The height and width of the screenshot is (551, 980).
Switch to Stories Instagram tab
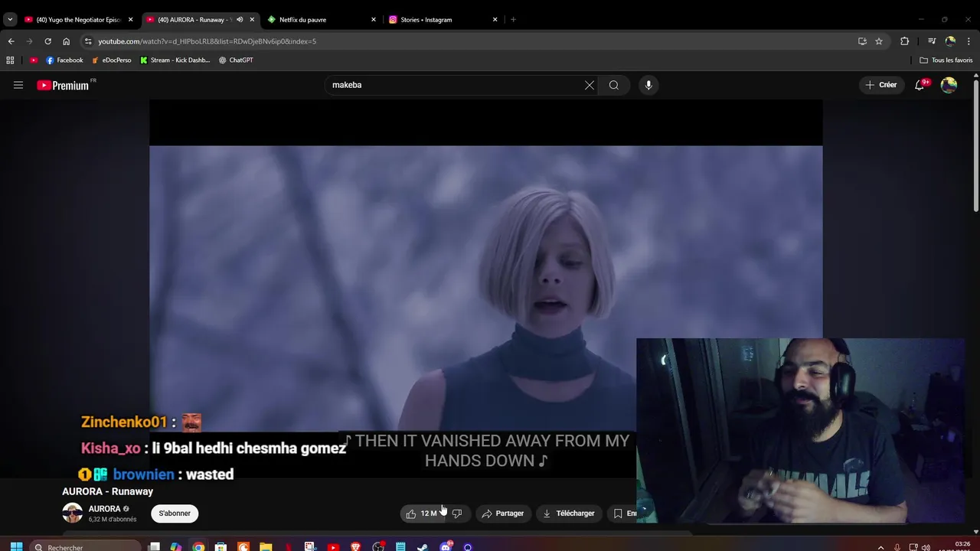(x=441, y=20)
